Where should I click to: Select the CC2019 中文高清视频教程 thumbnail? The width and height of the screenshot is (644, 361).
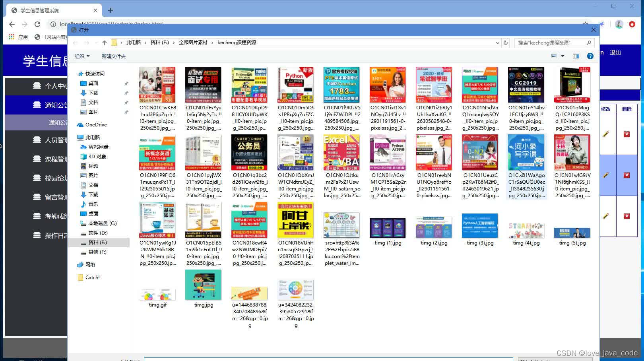click(526, 85)
